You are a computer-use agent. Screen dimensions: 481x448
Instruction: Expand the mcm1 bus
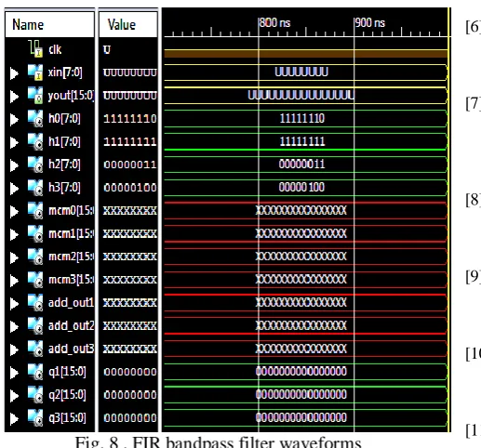click(14, 234)
